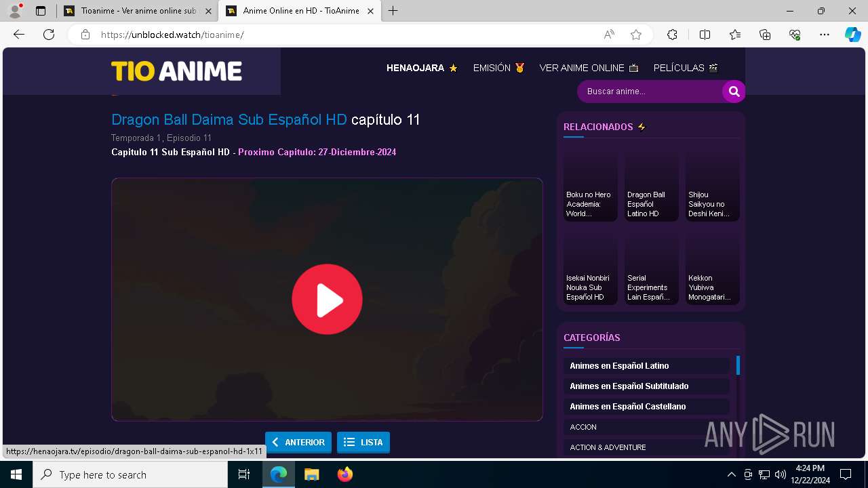The image size is (868, 488).
Task: Refresh the current page
Action: click(49, 35)
